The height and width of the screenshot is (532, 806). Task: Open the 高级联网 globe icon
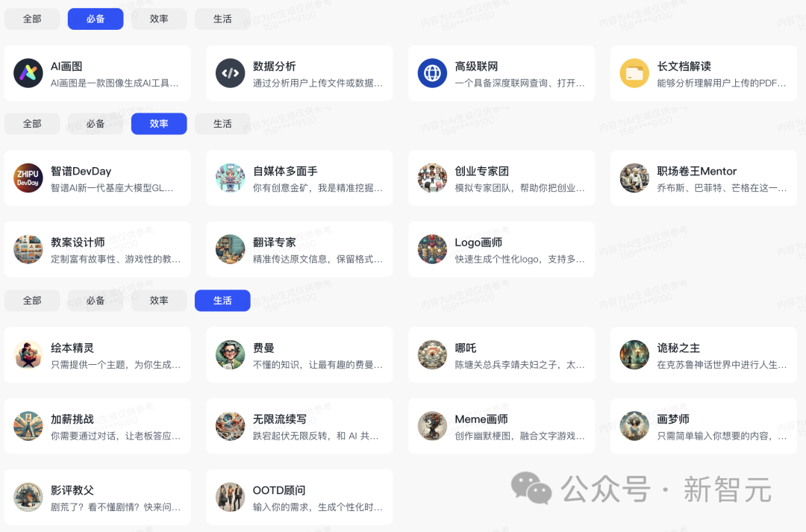click(x=431, y=72)
